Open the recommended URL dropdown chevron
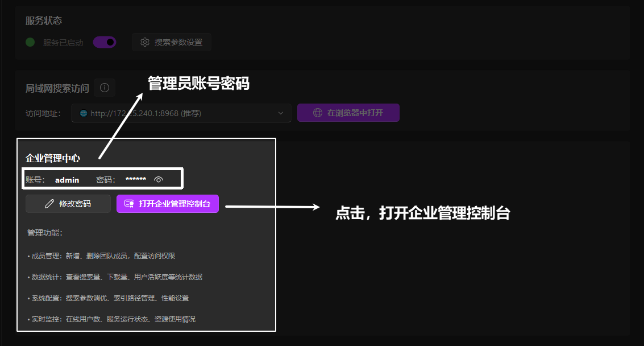The height and width of the screenshot is (346, 644). pyautogui.click(x=280, y=112)
